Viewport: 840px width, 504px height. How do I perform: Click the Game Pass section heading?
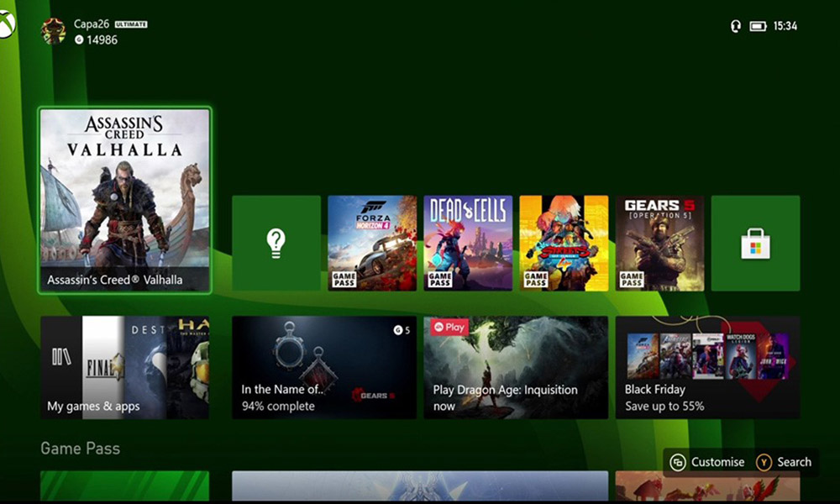pyautogui.click(x=81, y=449)
